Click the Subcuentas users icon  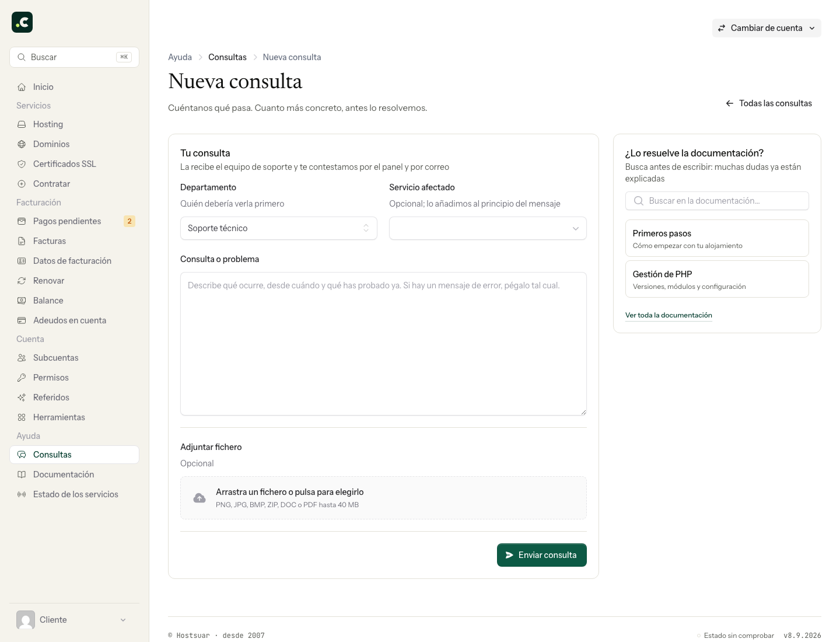[x=22, y=358]
